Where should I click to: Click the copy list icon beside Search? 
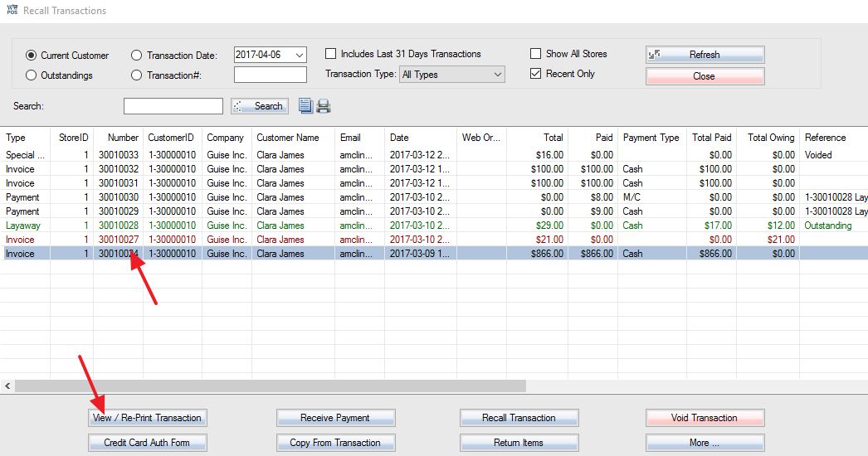[305, 105]
